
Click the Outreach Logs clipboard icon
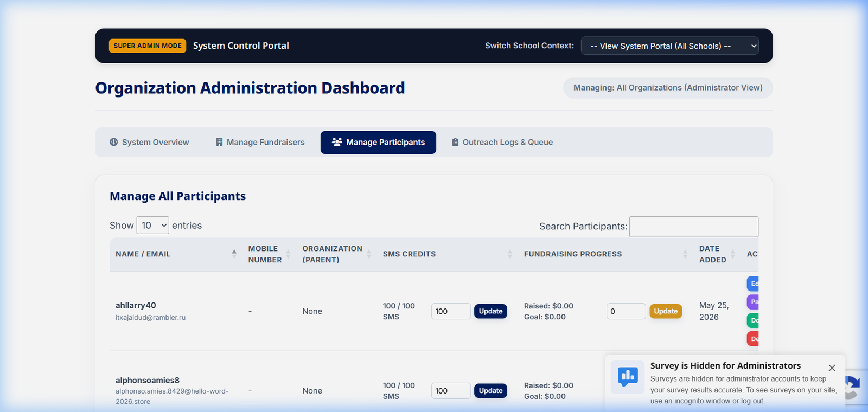(455, 142)
